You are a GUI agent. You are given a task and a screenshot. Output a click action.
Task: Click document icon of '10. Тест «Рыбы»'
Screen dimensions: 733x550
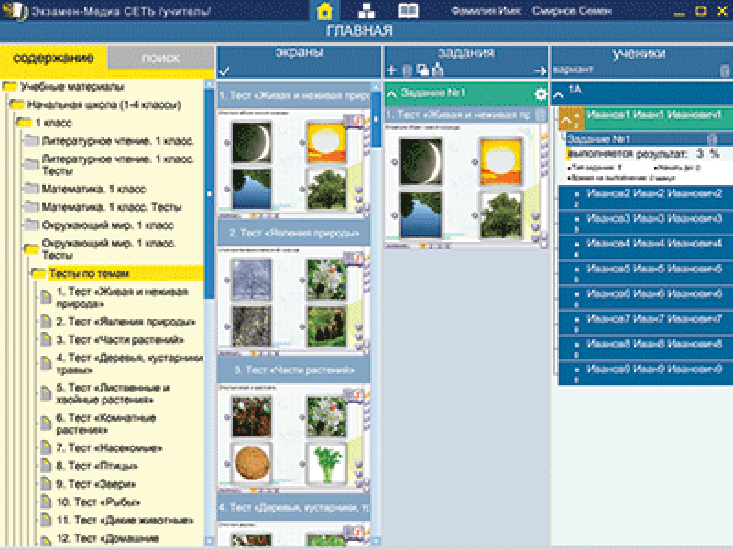45,502
